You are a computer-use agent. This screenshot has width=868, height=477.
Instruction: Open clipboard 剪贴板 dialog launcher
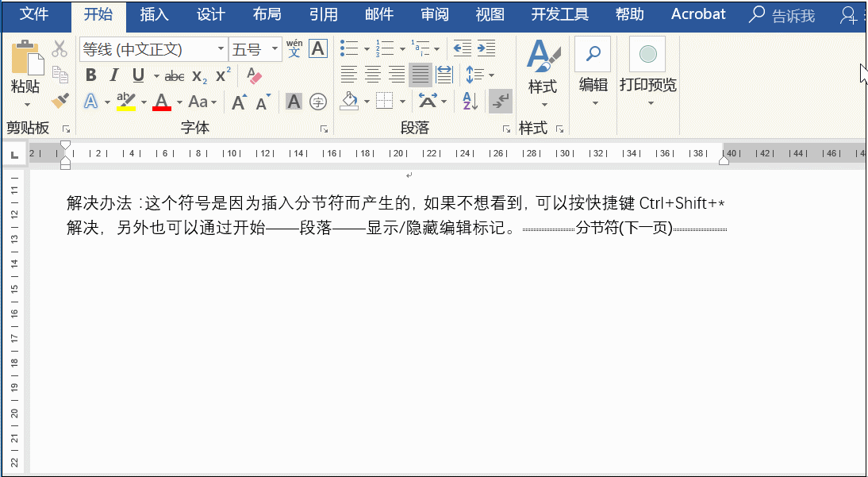coord(67,129)
